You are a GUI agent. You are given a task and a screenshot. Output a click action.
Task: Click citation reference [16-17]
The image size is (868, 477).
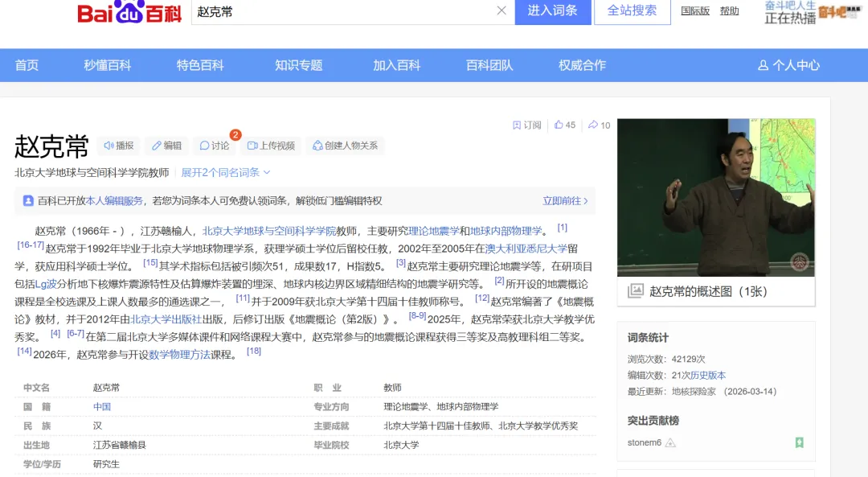[x=31, y=245]
